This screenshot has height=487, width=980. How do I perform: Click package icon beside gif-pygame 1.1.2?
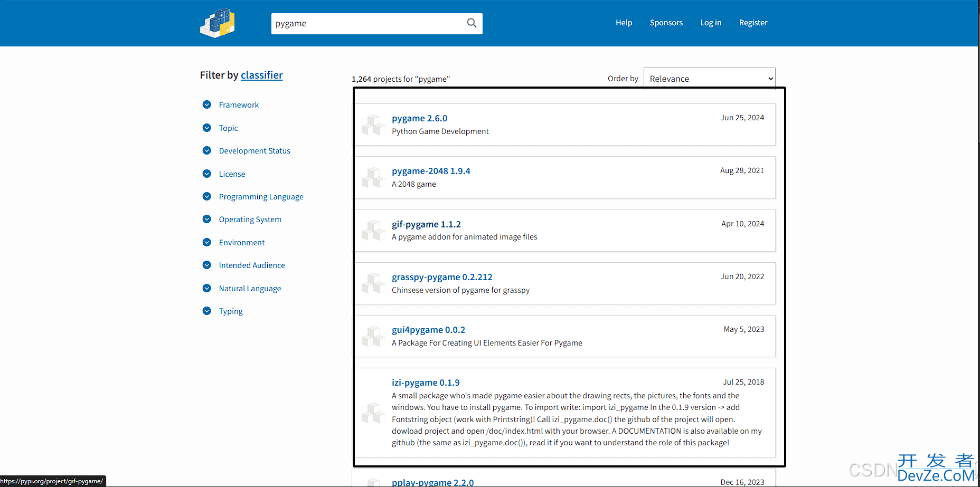[x=373, y=231]
